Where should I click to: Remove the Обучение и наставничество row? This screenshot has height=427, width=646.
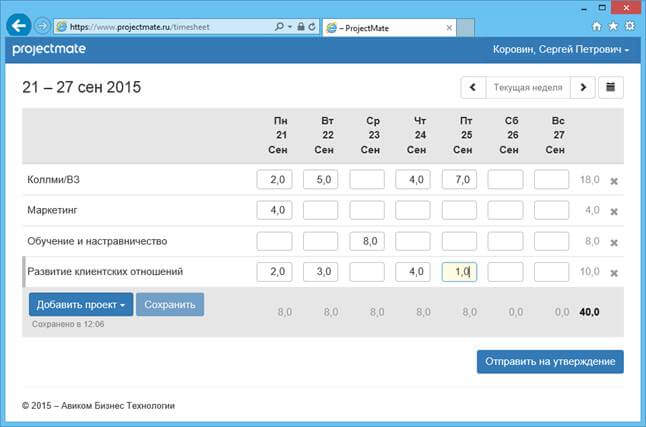(x=614, y=242)
